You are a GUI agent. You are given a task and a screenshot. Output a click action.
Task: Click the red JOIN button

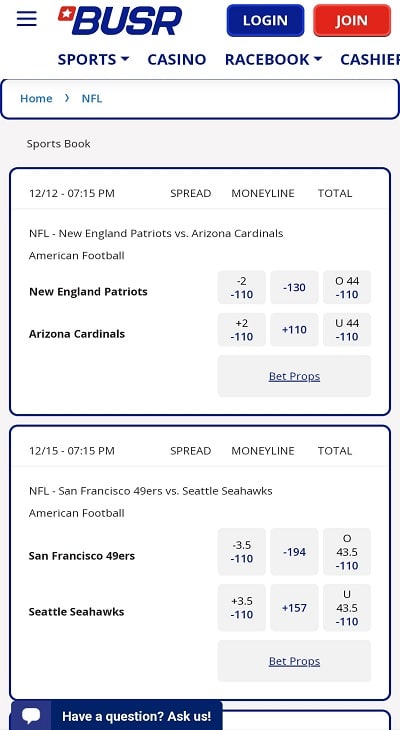pyautogui.click(x=352, y=20)
